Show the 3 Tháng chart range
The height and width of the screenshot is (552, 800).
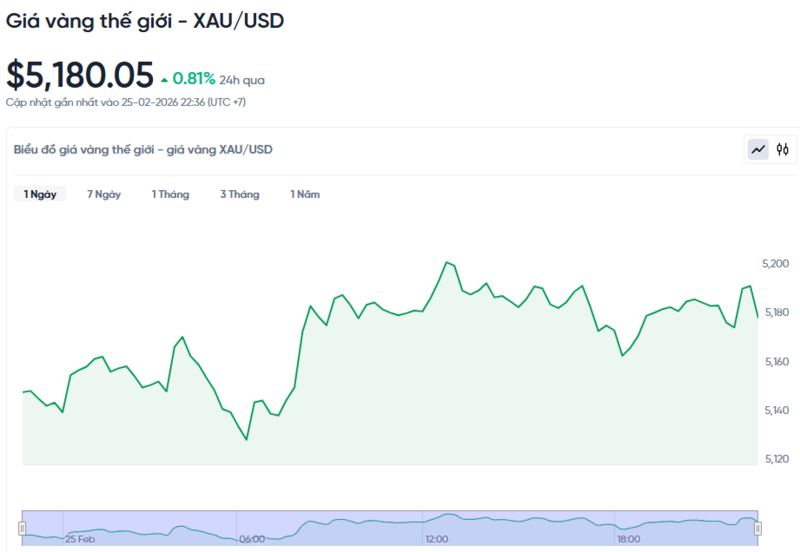click(x=240, y=194)
